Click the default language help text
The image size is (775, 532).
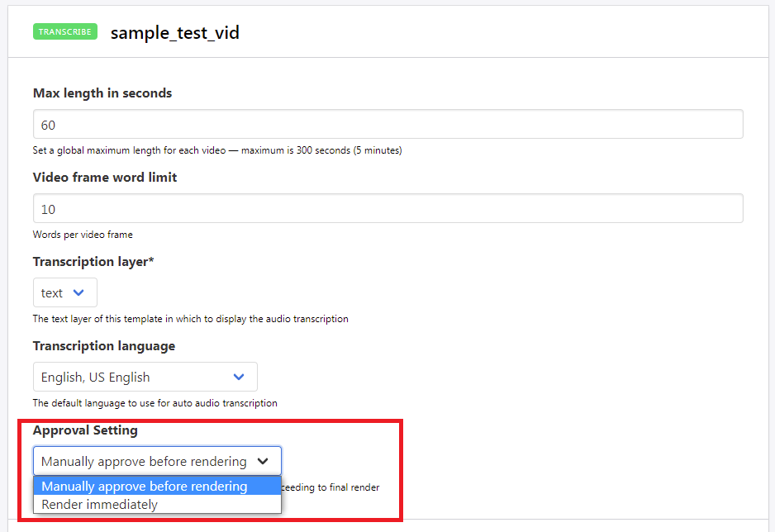(x=155, y=403)
